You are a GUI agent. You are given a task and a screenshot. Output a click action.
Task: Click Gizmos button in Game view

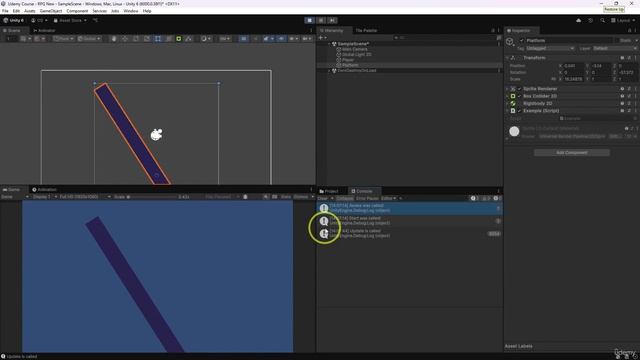click(x=301, y=197)
